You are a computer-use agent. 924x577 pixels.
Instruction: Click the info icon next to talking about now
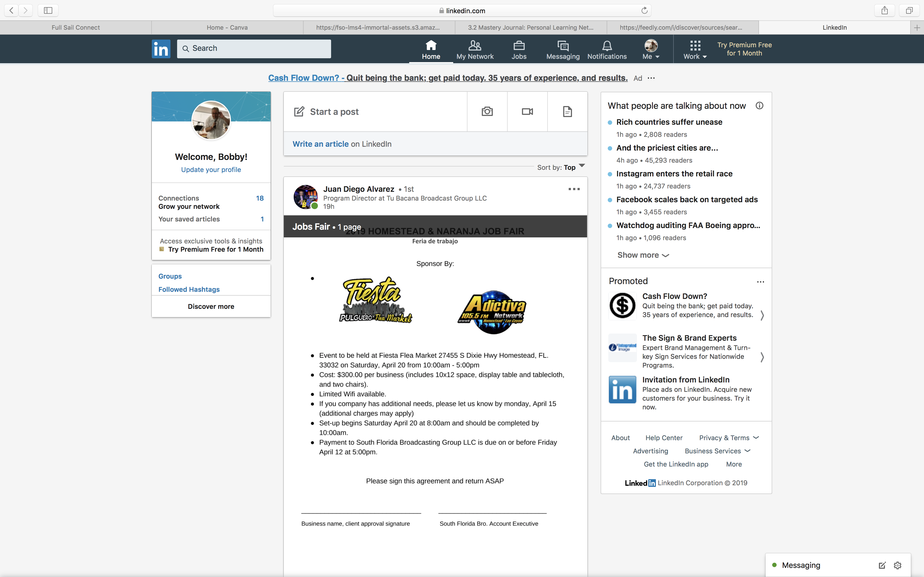(760, 106)
